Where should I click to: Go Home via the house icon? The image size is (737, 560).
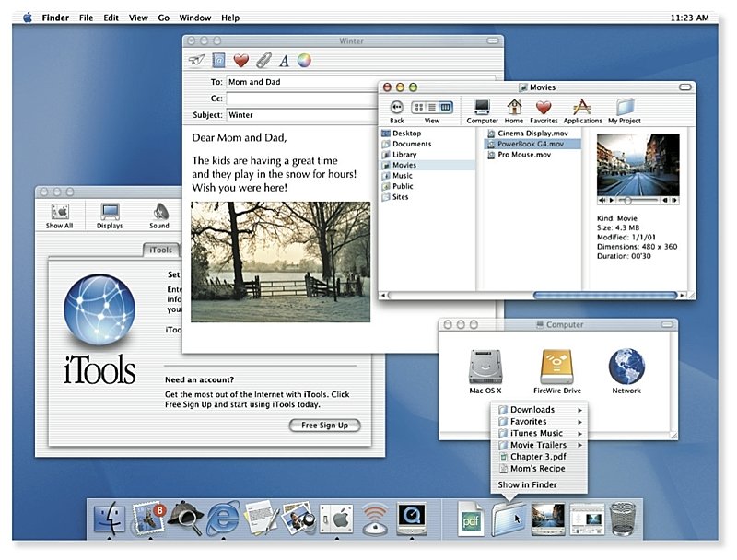click(514, 111)
